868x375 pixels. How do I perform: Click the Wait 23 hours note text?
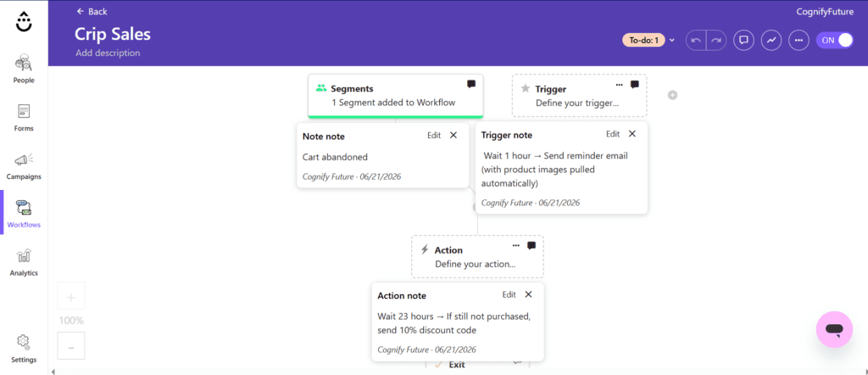coord(454,323)
